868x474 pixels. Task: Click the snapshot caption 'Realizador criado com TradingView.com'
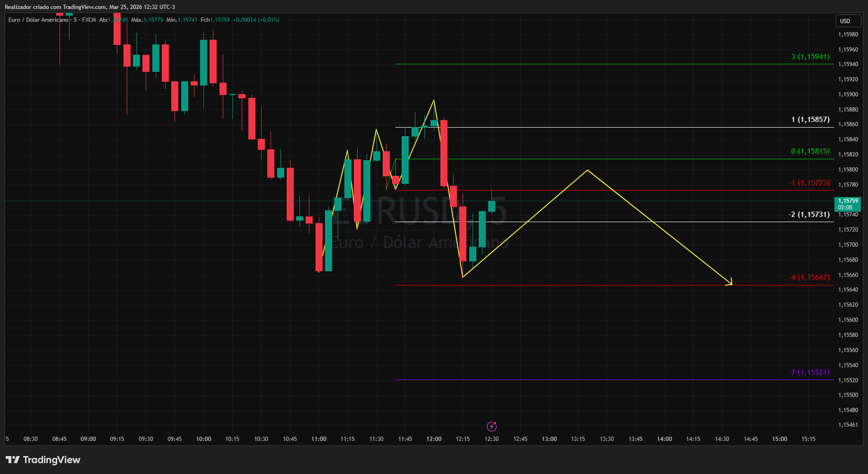coord(55,7)
